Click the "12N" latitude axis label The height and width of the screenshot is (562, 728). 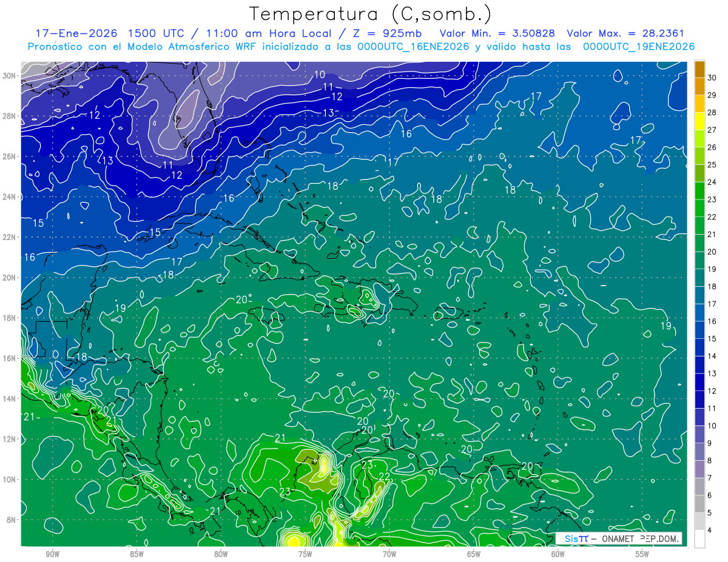click(10, 439)
